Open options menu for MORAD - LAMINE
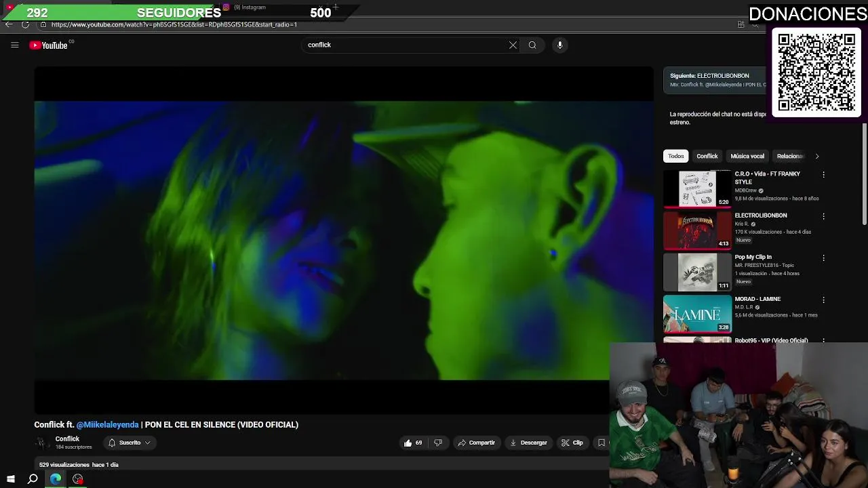The image size is (868, 488). point(823,300)
